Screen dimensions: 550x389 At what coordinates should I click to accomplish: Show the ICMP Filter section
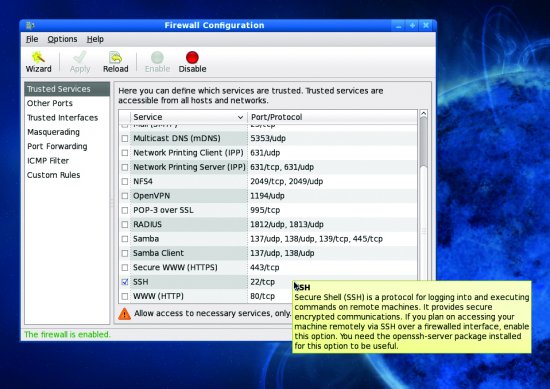48,161
